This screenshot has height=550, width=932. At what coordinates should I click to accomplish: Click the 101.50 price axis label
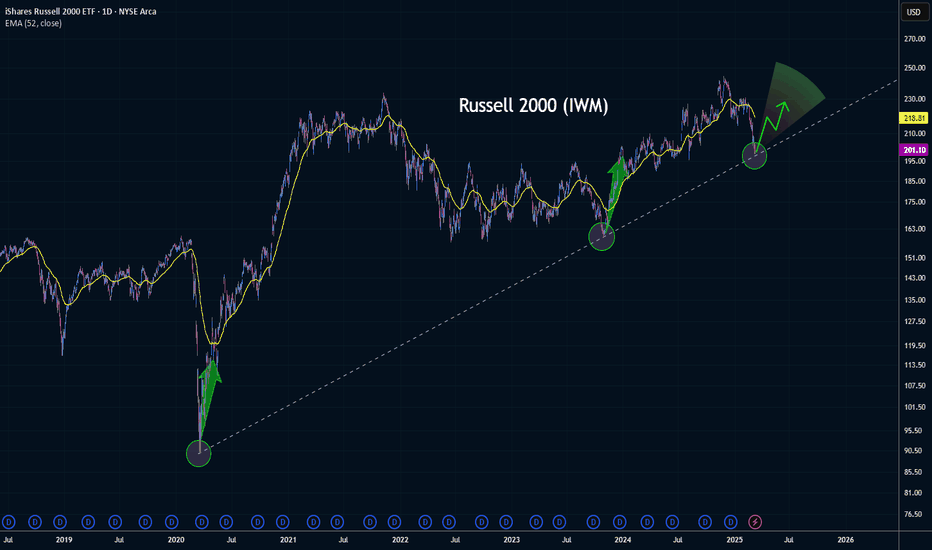click(x=914, y=407)
